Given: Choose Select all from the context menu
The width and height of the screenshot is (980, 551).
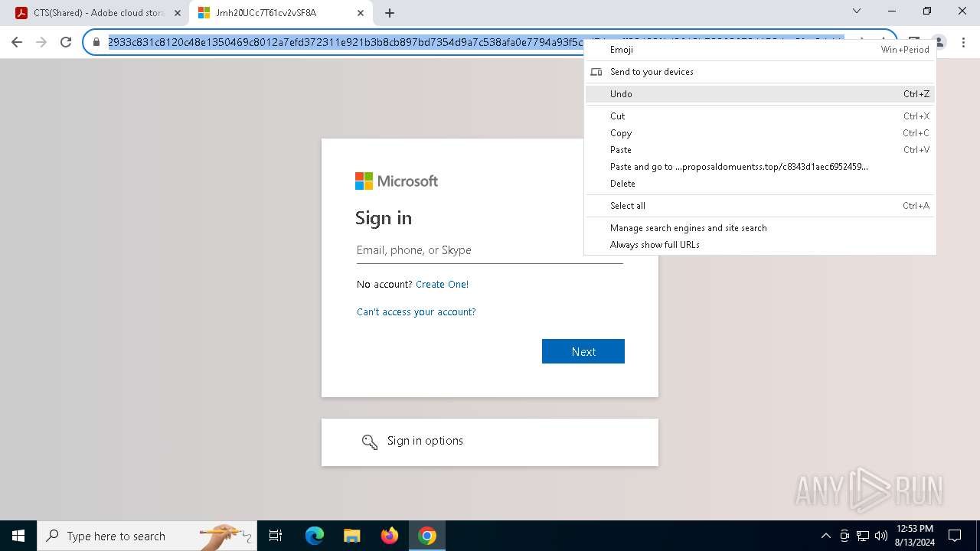Looking at the screenshot, I should coord(759,206).
